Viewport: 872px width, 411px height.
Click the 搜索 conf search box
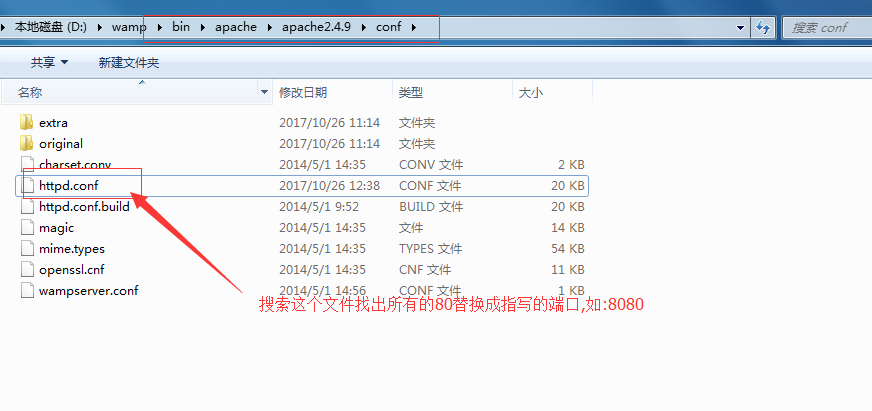pos(826,27)
